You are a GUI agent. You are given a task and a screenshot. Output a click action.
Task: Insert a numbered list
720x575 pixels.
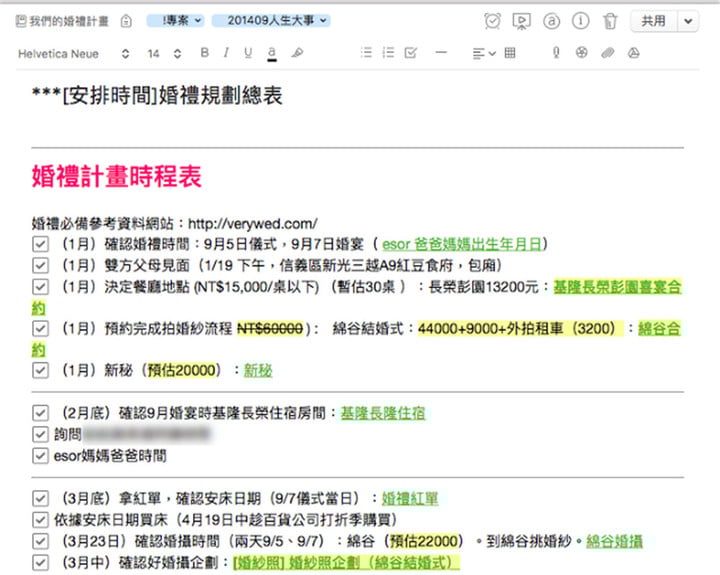coord(388,53)
